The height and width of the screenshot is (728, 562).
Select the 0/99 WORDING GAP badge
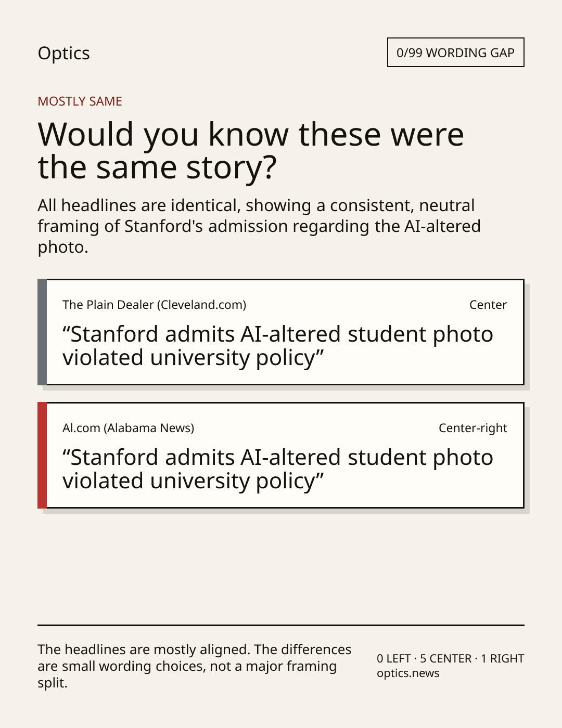click(455, 53)
